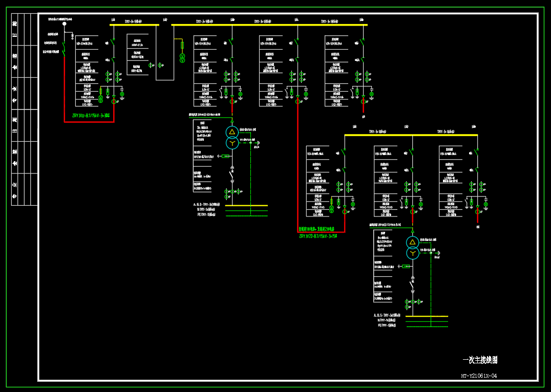Select the short yellow TMY busbar at top-left
Image resolution: width=551 pixels, height=392 pixels.
pos(134,25)
